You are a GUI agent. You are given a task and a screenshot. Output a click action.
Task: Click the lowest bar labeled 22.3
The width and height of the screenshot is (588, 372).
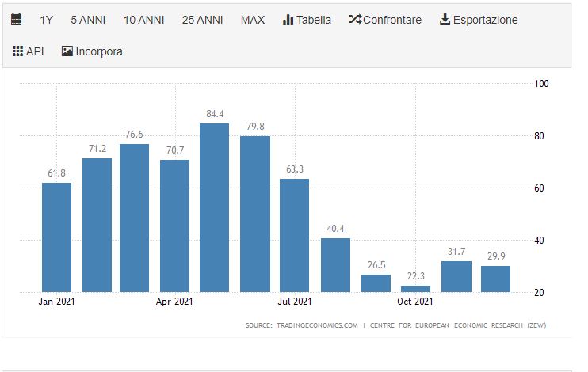click(415, 289)
